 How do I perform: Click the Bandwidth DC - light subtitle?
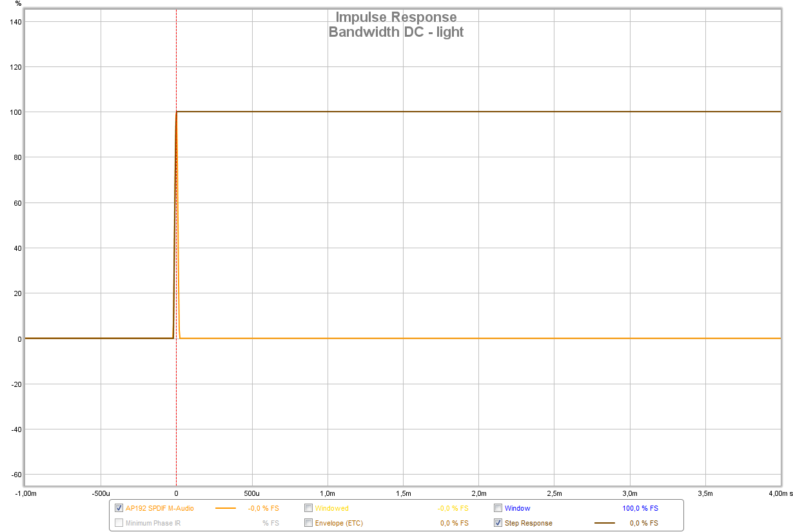(x=396, y=32)
